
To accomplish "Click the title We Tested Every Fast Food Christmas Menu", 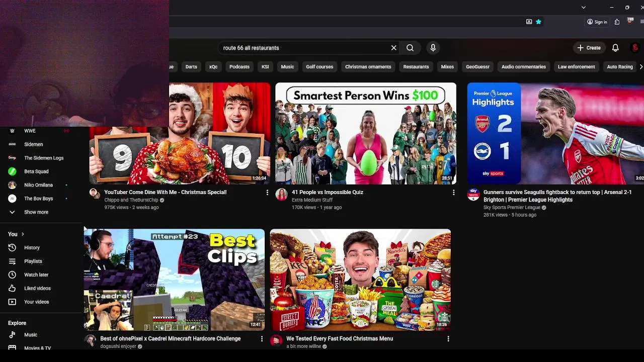I will 340,339.
